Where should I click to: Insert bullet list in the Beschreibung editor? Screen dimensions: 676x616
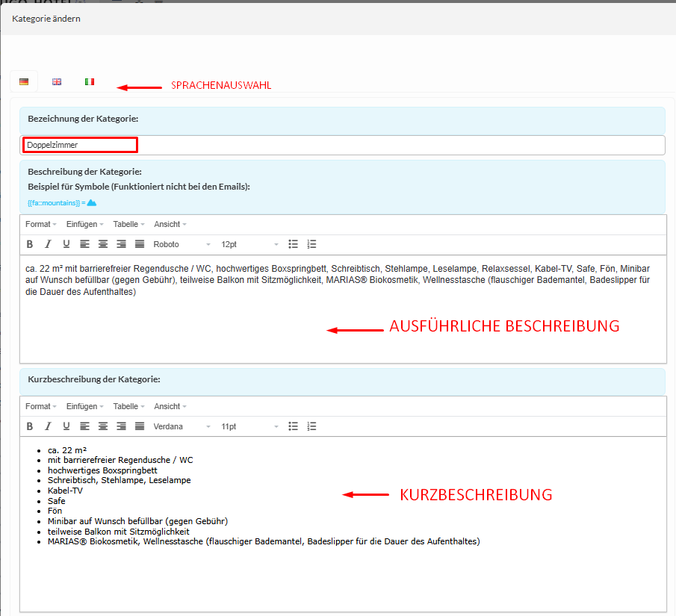(x=294, y=244)
